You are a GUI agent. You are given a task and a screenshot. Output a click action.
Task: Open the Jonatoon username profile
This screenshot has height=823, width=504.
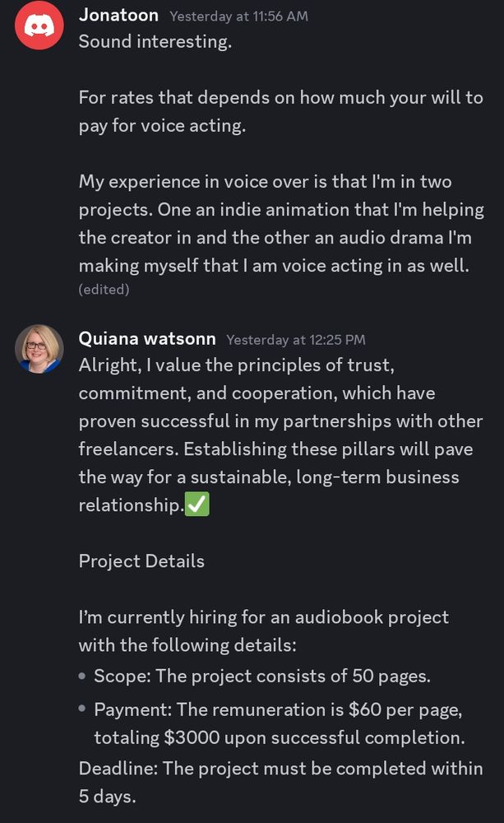coord(119,15)
